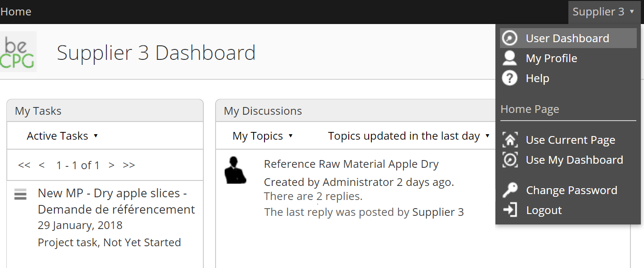Click the Use Current Page house icon
The image size is (644, 268).
tap(510, 140)
